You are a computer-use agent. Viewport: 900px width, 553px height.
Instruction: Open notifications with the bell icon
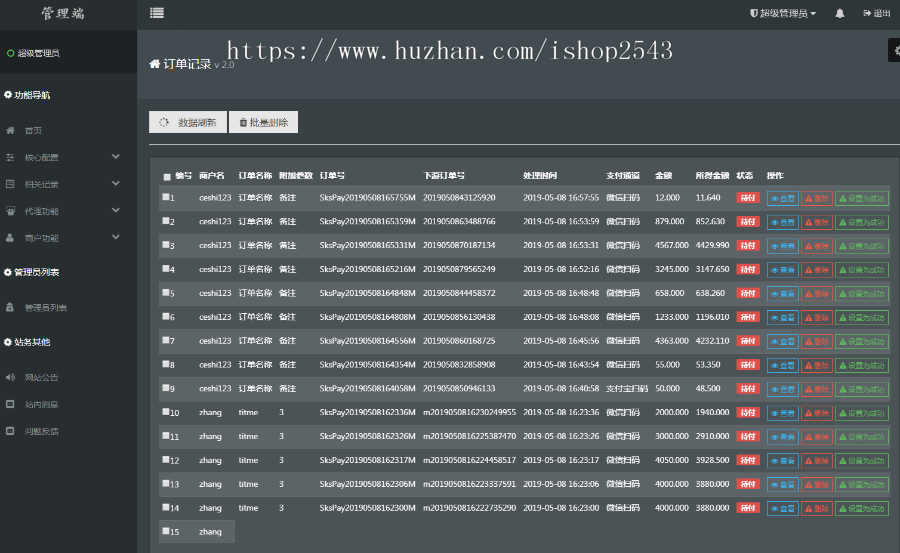tap(839, 14)
